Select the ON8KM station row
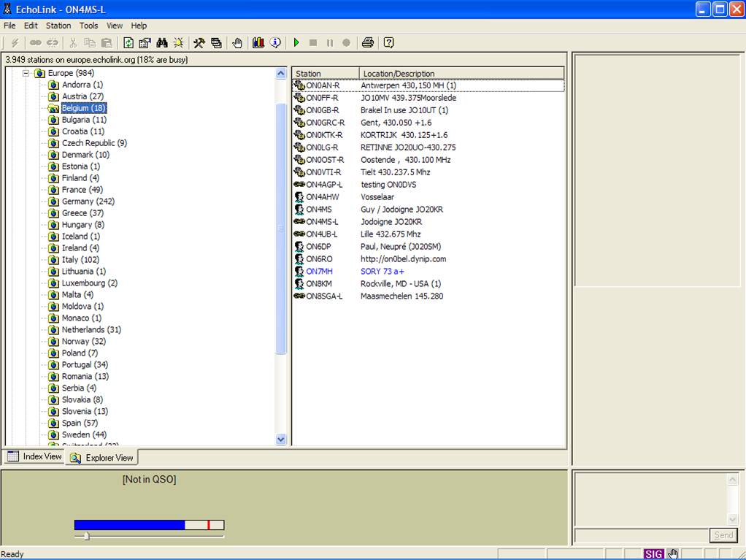746x560 pixels. pos(428,283)
